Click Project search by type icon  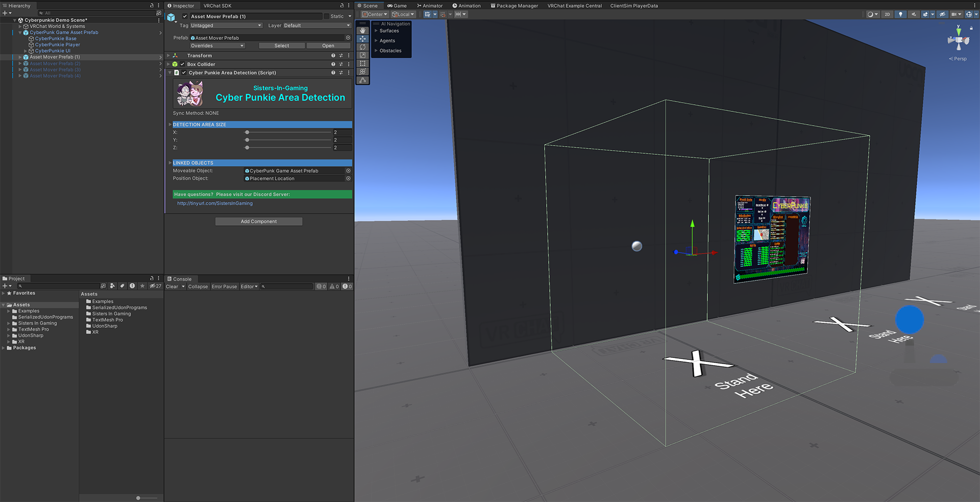tap(112, 286)
